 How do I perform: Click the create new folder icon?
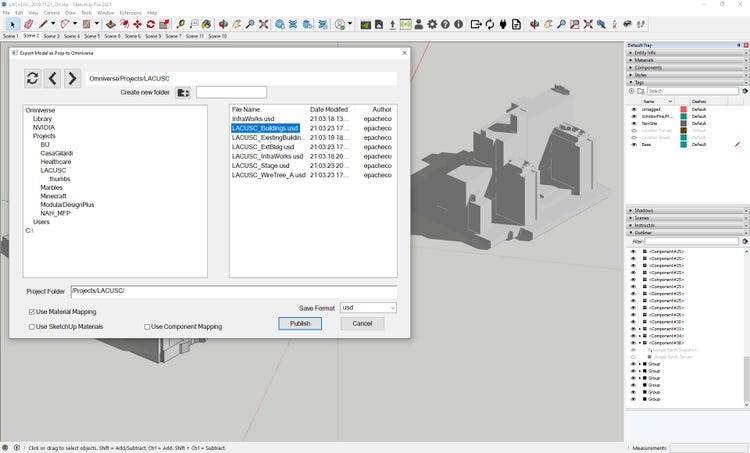pos(183,92)
